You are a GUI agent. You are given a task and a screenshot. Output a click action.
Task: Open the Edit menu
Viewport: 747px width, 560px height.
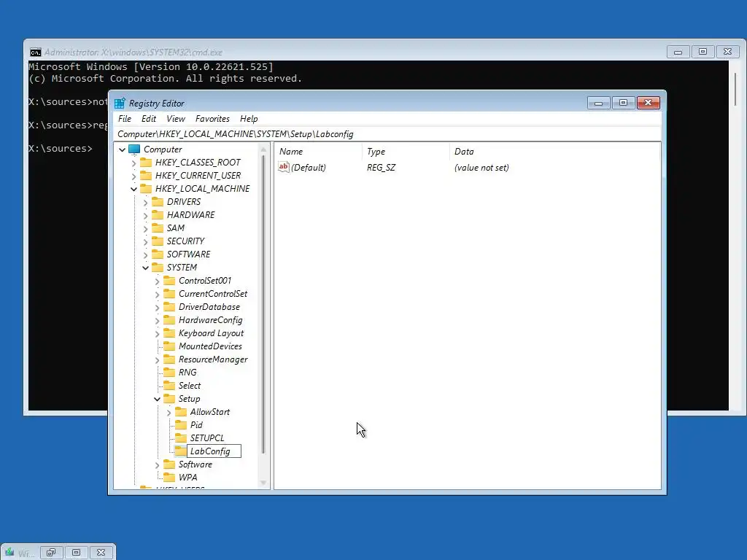(x=149, y=119)
